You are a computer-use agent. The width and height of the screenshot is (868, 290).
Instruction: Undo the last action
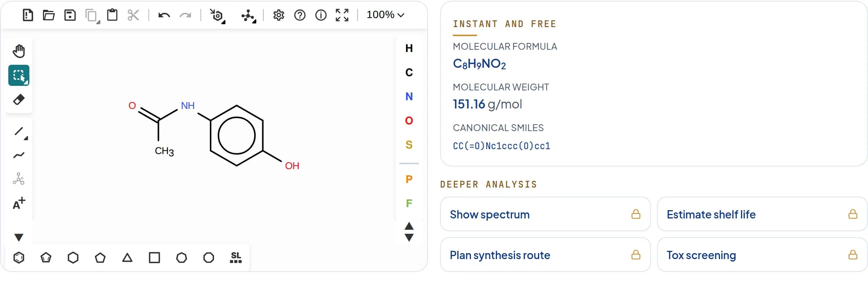tap(164, 15)
